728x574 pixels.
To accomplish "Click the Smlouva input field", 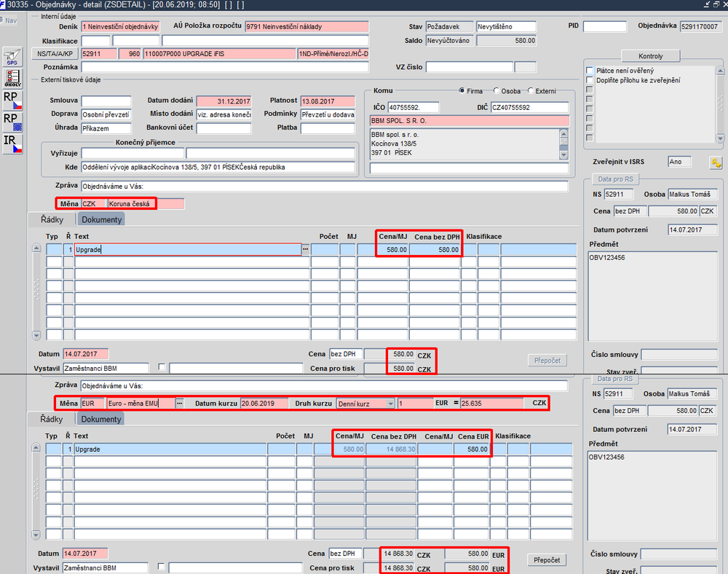I will pos(106,101).
